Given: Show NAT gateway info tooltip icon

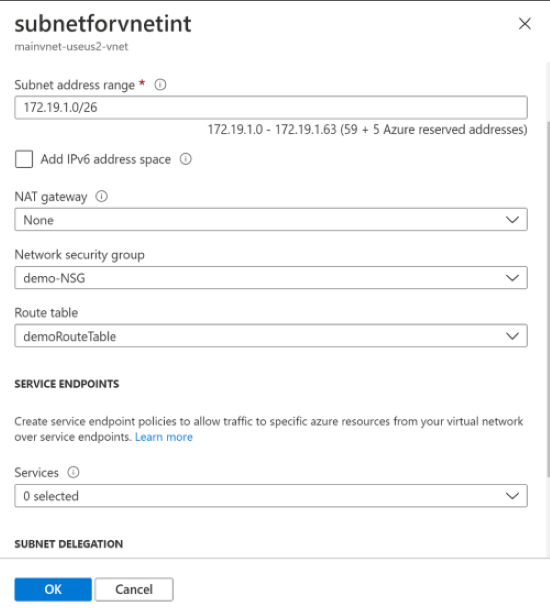Looking at the screenshot, I should click(x=102, y=196).
